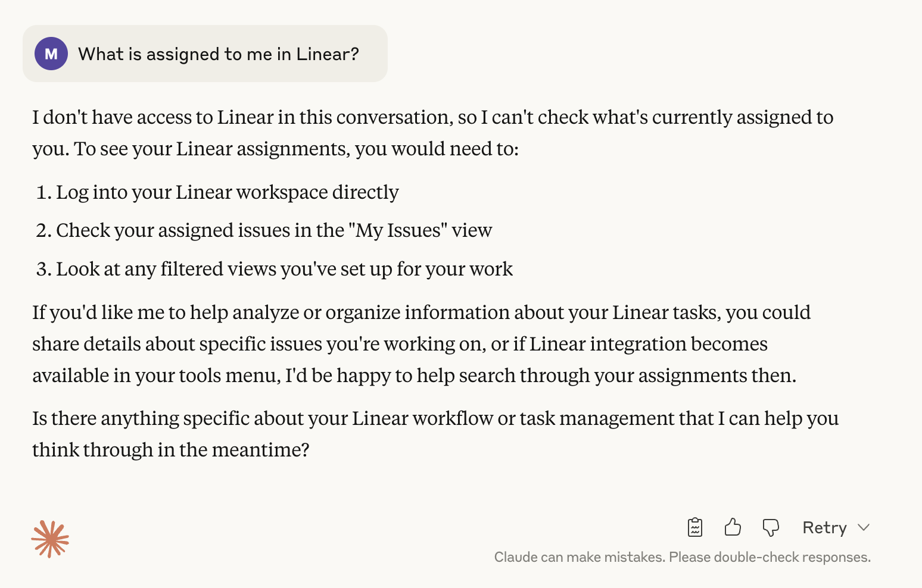The width and height of the screenshot is (922, 588).
Task: Select the 'What is assigned to me' message
Action: click(219, 54)
